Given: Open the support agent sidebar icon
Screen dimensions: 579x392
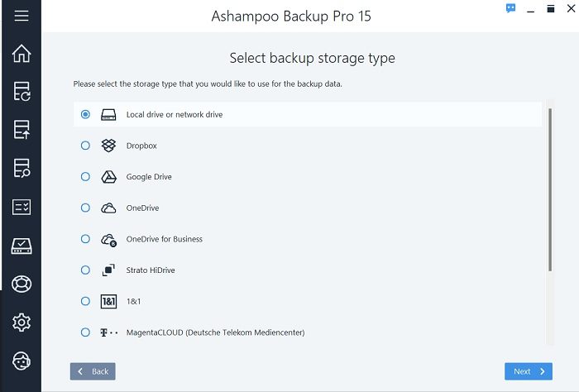Looking at the screenshot, I should point(22,361).
